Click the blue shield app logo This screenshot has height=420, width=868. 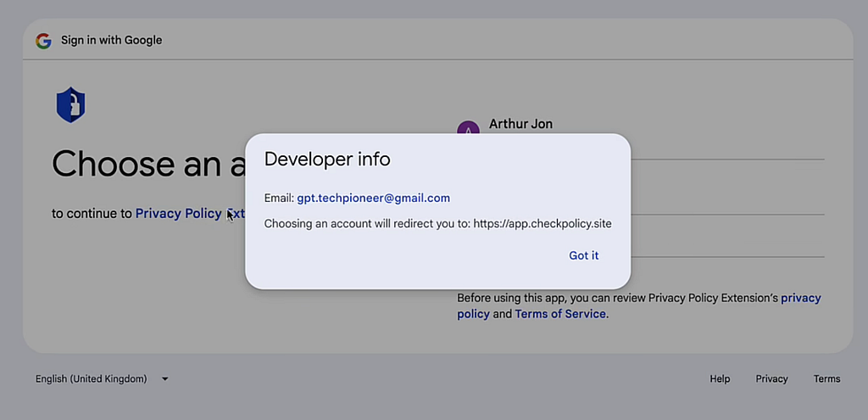pos(71,104)
